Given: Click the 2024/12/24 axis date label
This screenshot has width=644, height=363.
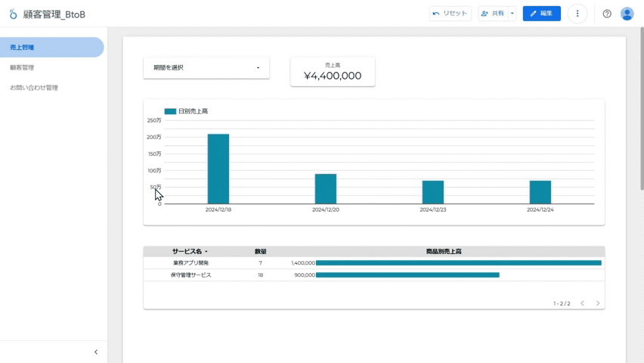Looking at the screenshot, I should pos(540,209).
